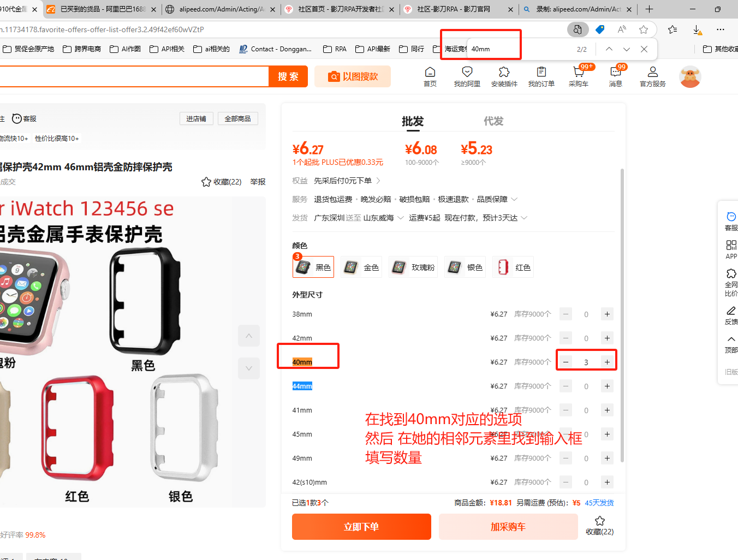The height and width of the screenshot is (560, 738).
Task: Click 立即下单 order button
Action: (361, 527)
